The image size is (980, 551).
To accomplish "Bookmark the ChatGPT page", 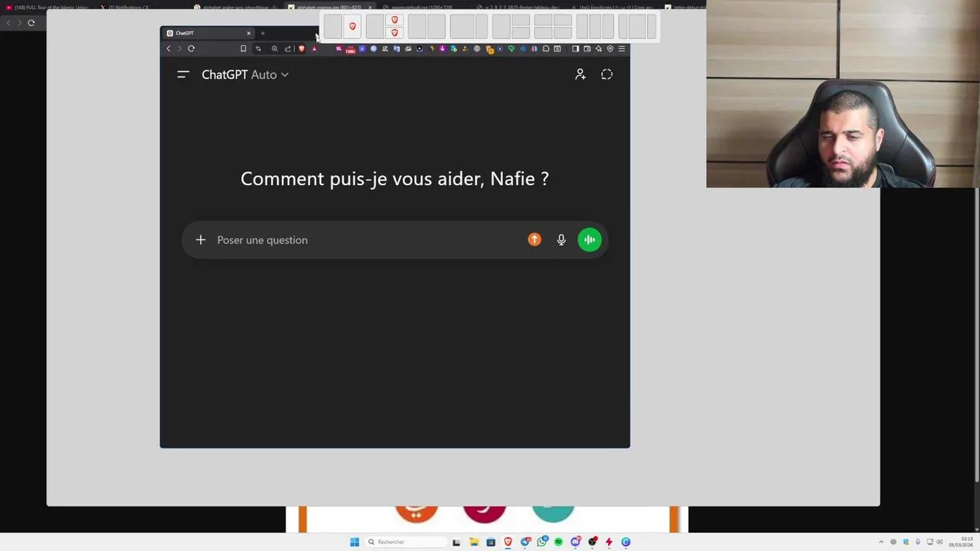I will (243, 48).
